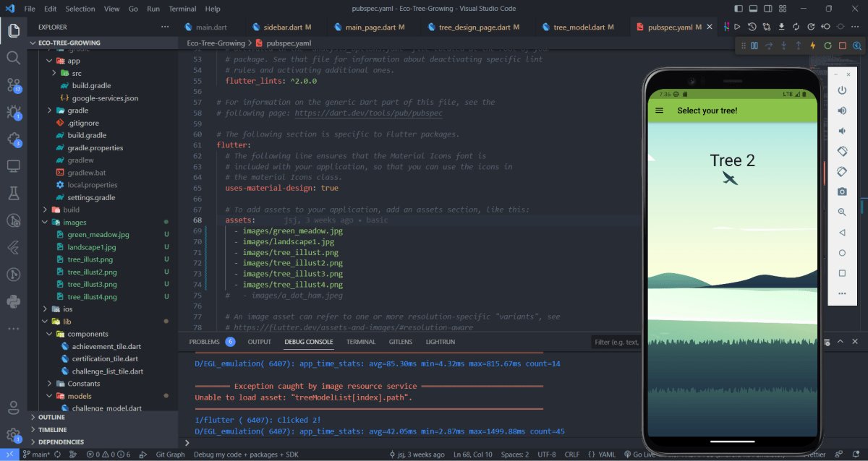Open the Testing flask icon
This screenshot has height=461, width=868.
(x=13, y=193)
